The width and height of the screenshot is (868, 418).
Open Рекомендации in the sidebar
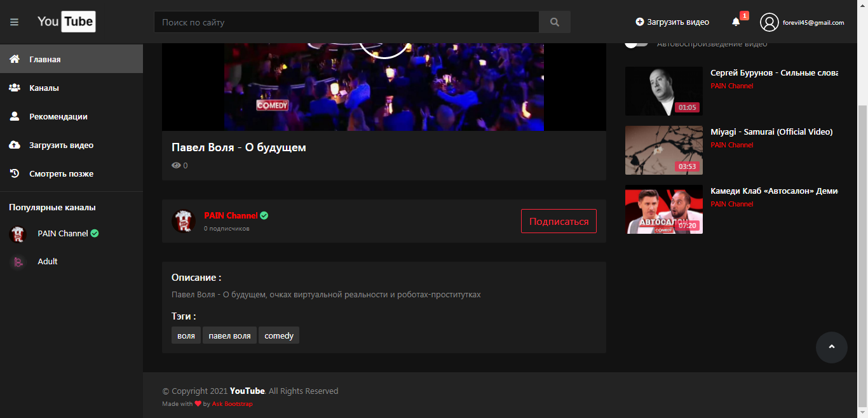click(x=71, y=116)
